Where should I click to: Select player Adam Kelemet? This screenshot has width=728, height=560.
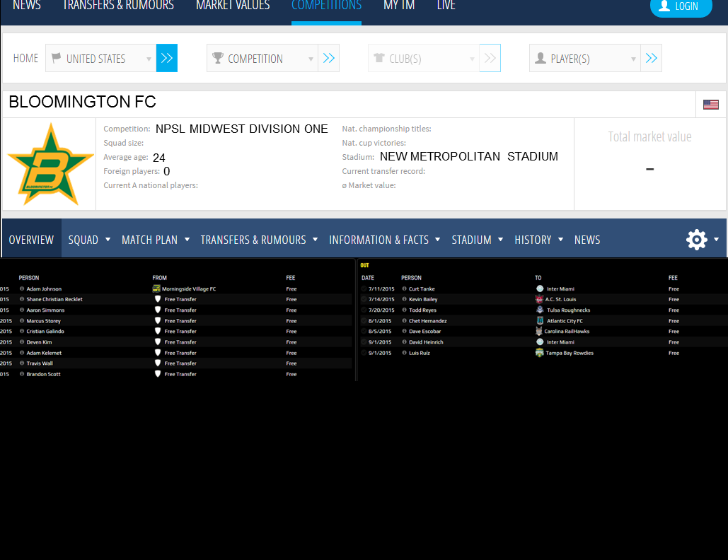coord(44,353)
